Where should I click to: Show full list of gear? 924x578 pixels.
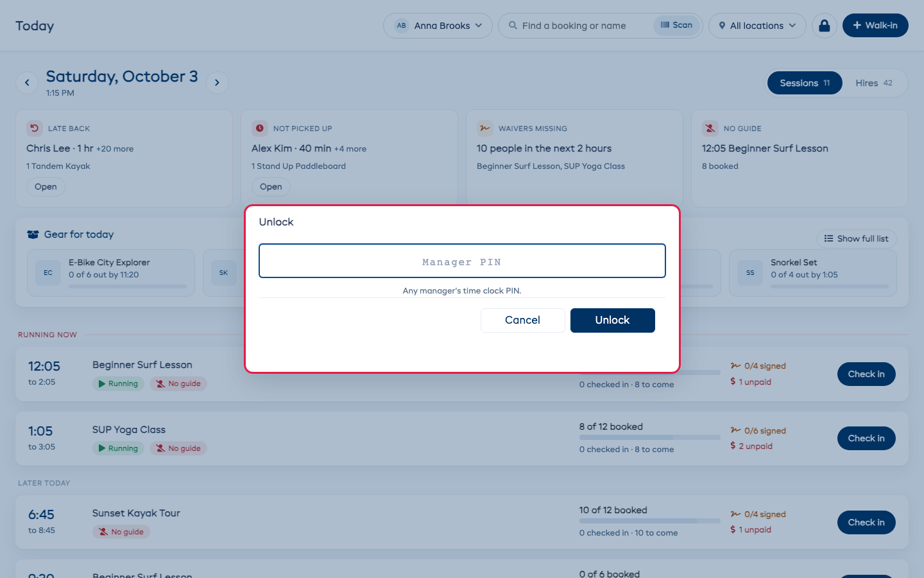coord(857,239)
